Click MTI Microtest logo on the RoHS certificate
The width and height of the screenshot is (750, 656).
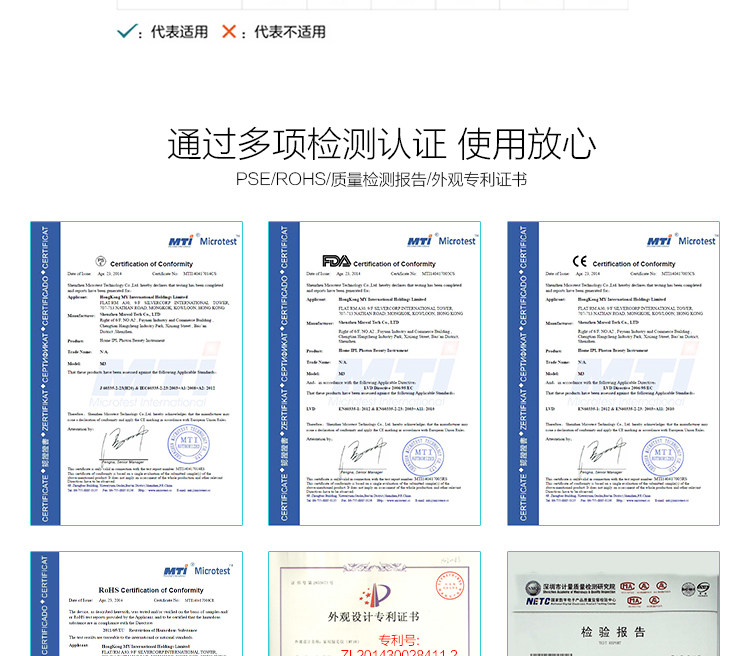198,570
